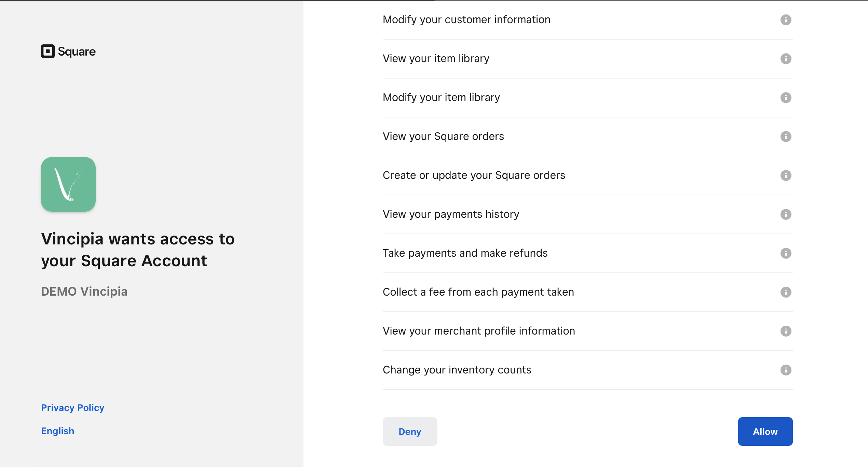Select the Change your inventory counts permission text

pos(457,370)
